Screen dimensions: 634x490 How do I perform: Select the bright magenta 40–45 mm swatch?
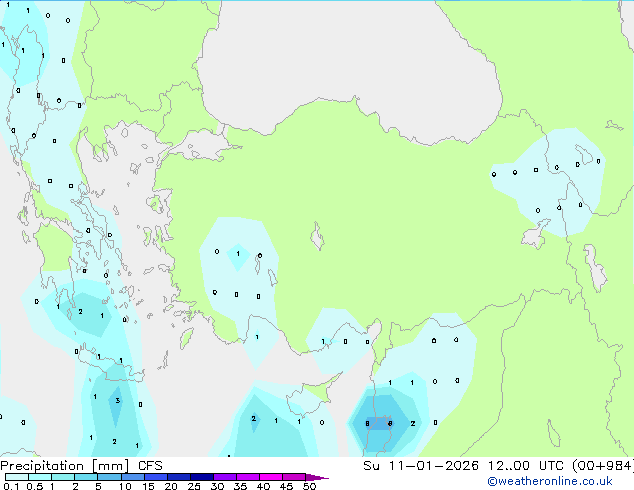tap(271, 477)
